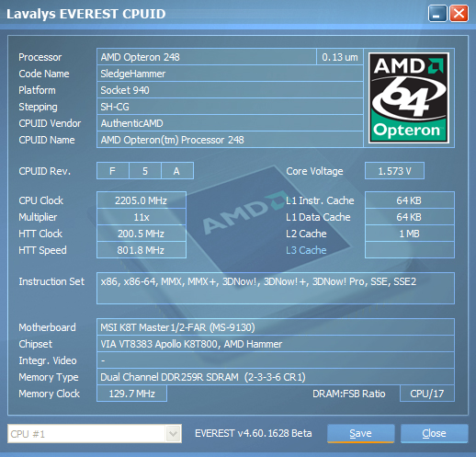Click the CPU/17 DRAM:FSB ratio value

[427, 394]
